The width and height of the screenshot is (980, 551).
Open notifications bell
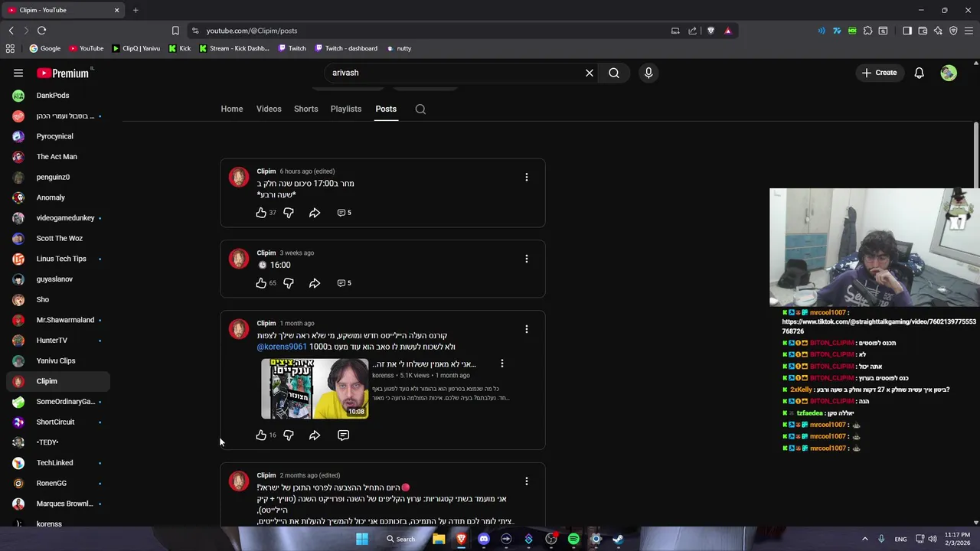[919, 73]
